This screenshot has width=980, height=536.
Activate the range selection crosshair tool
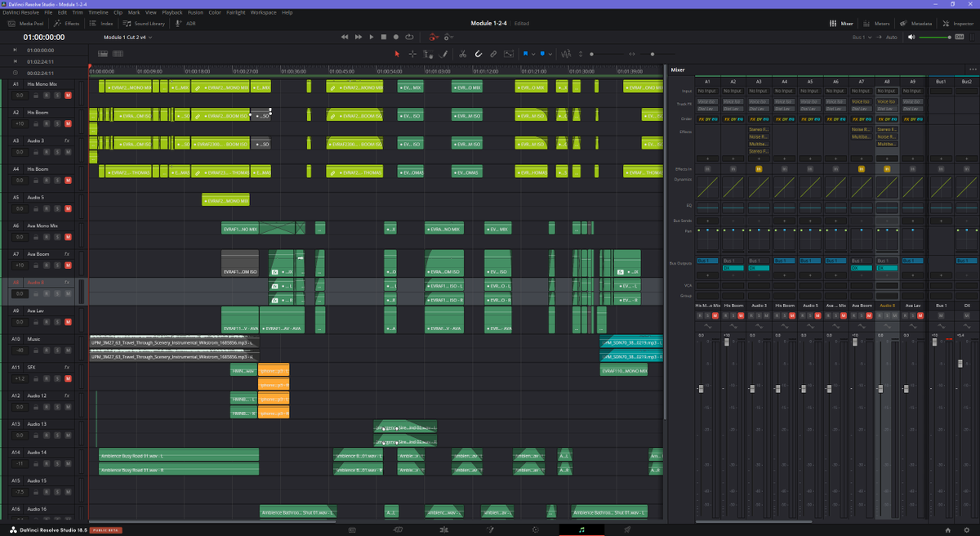(x=412, y=54)
